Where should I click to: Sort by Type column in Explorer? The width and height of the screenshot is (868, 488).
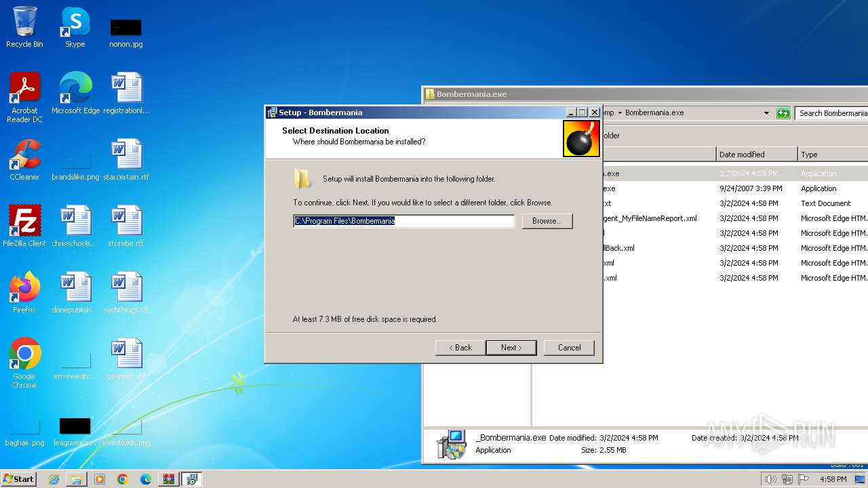click(833, 155)
